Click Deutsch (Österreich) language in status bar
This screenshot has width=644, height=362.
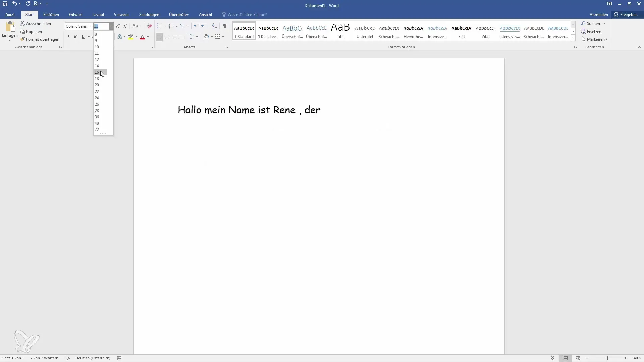point(93,358)
